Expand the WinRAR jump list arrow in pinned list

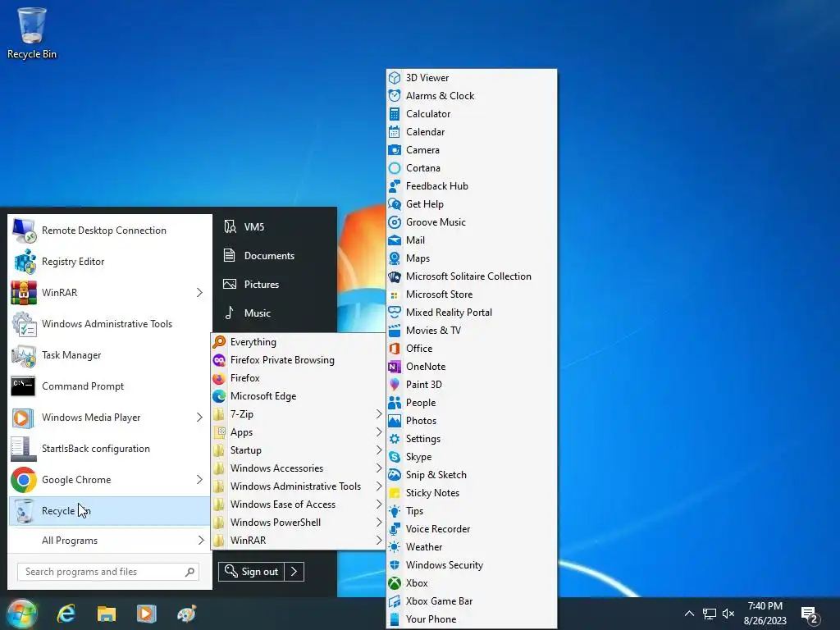point(199,293)
